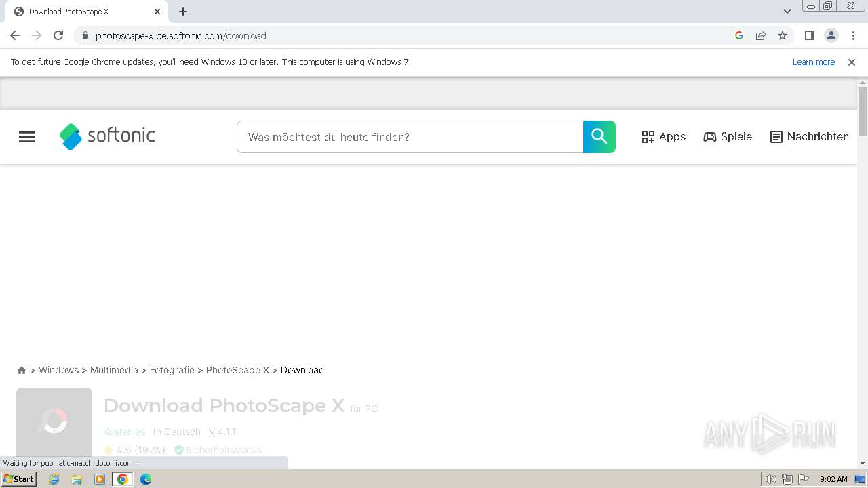
Task: Open the Nachrichten section
Action: click(810, 137)
